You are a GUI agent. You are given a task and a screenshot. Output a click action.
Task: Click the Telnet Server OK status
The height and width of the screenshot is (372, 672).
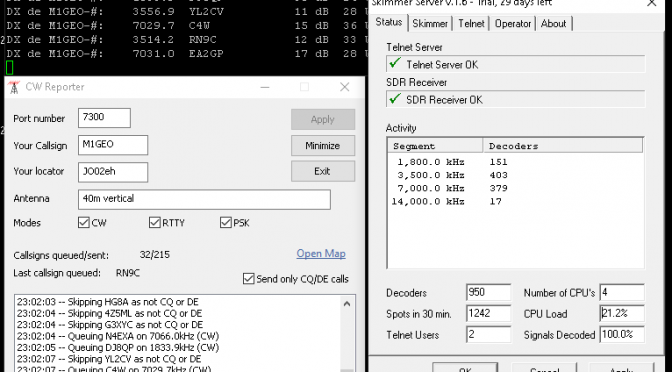(516, 64)
